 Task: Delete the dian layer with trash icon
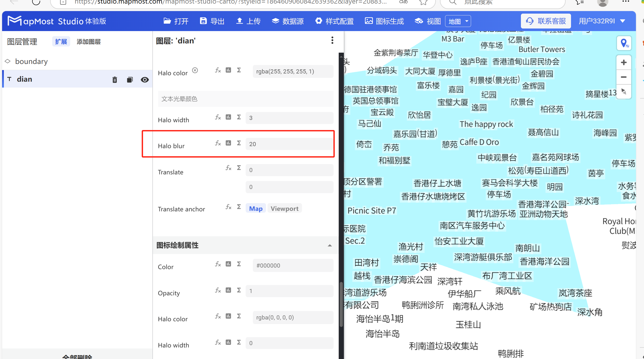click(x=115, y=80)
